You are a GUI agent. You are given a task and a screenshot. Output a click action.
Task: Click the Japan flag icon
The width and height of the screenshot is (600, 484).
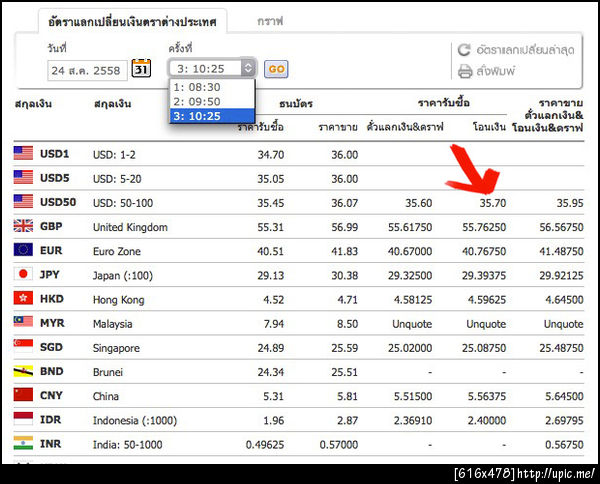point(23,274)
